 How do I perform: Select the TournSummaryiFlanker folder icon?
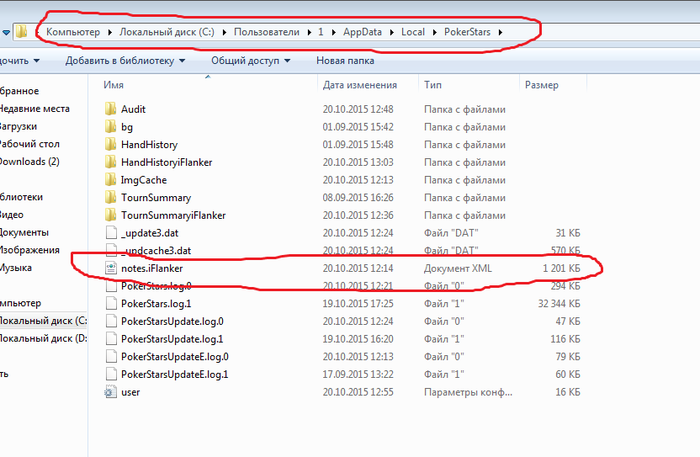[x=110, y=215]
